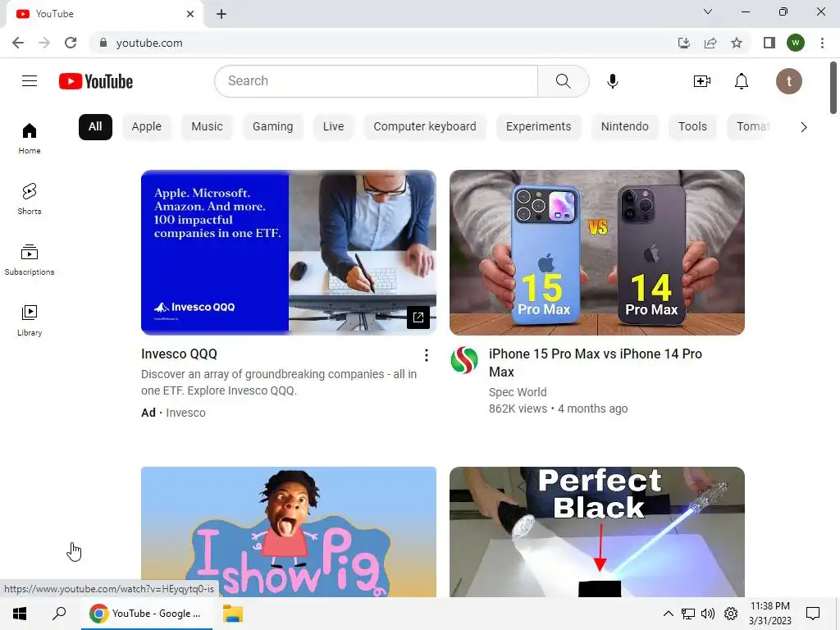The width and height of the screenshot is (840, 630).
Task: Click the page vertical scrollbar thumb
Action: pyautogui.click(x=833, y=88)
